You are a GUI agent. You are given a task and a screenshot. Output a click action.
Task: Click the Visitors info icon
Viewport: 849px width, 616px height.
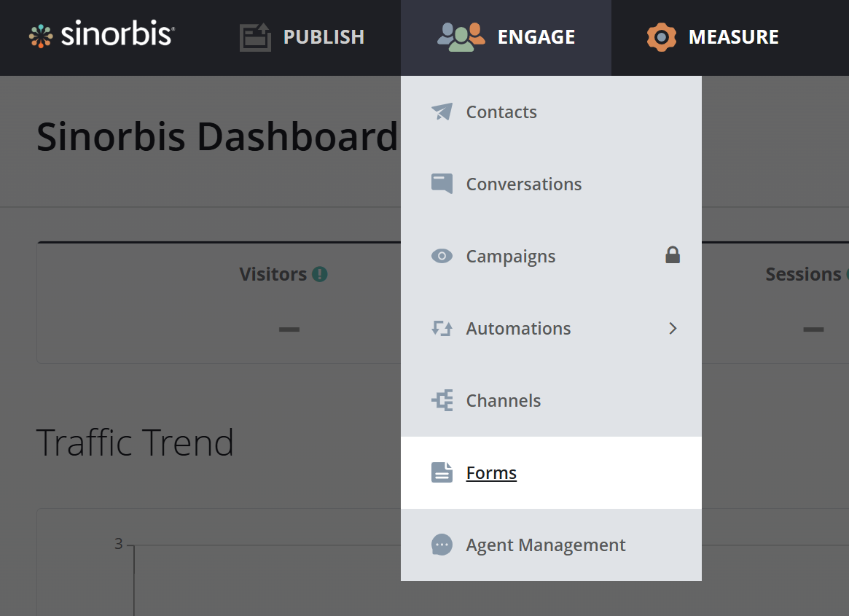click(x=319, y=274)
